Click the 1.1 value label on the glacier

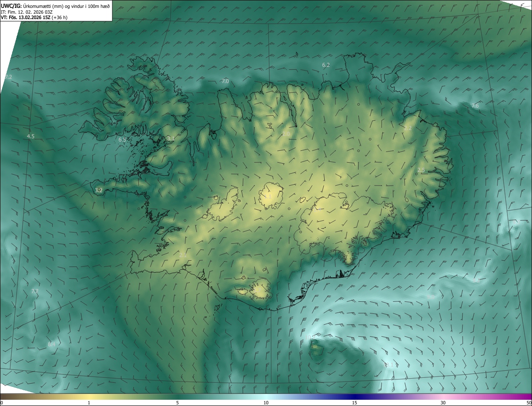pos(268,196)
